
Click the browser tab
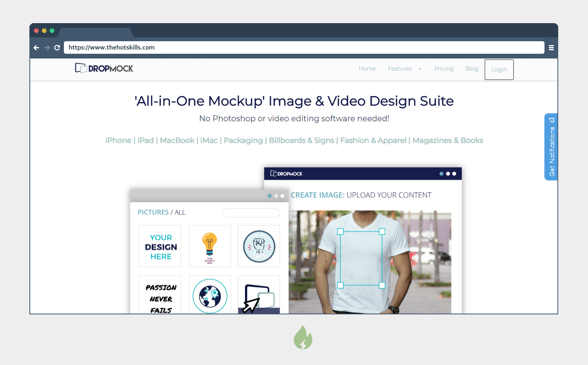(96, 33)
